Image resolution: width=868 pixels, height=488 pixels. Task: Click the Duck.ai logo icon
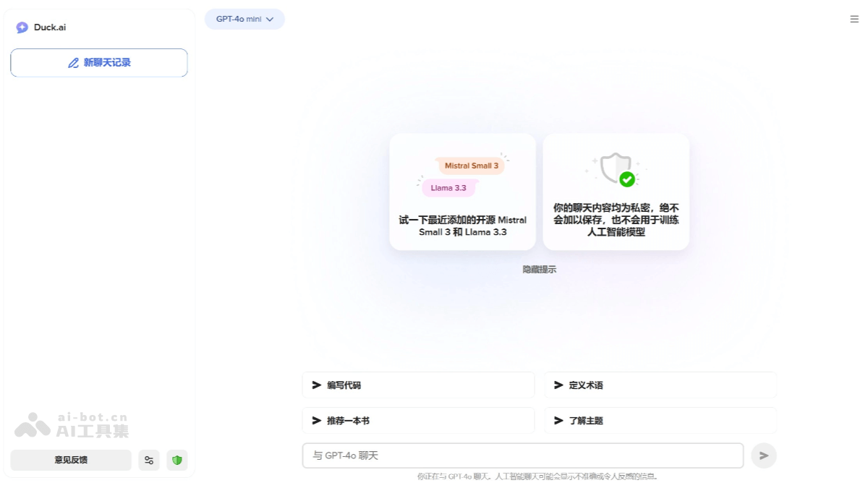point(21,27)
